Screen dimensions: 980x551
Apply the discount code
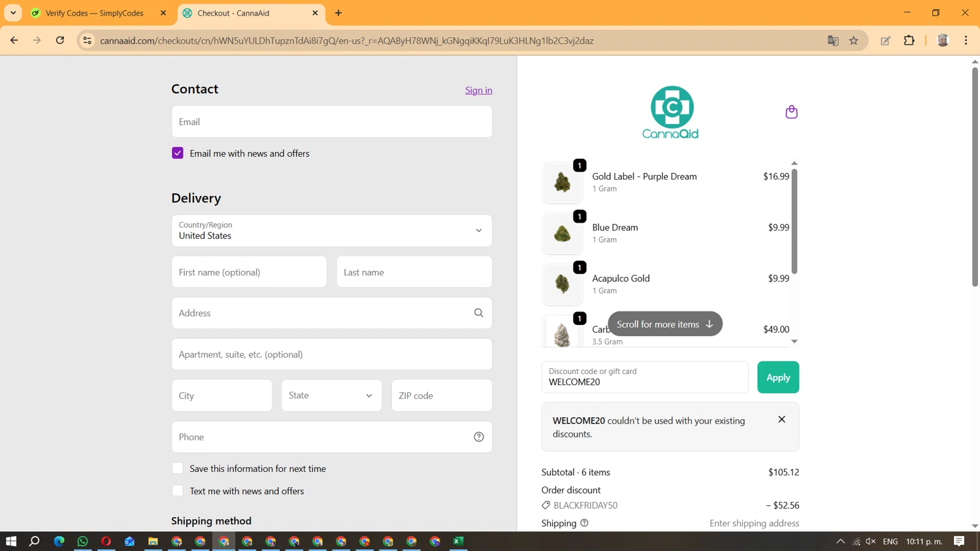tap(778, 377)
